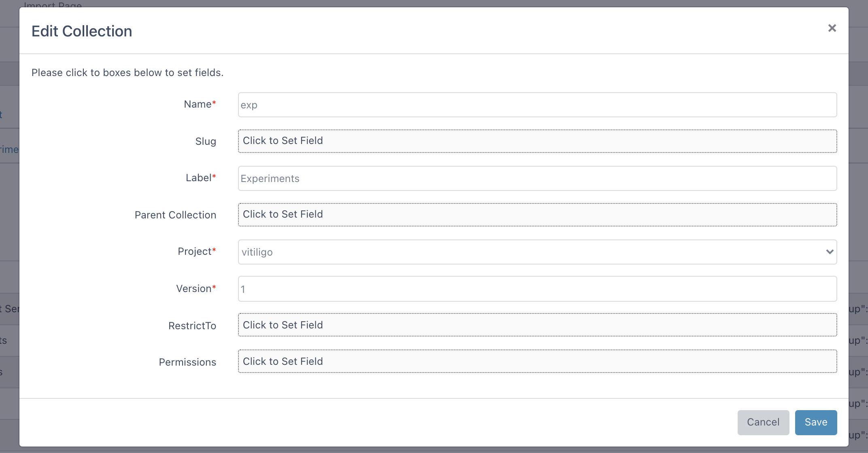Image resolution: width=868 pixels, height=453 pixels.
Task: Click the Name field label
Action: coord(198,104)
